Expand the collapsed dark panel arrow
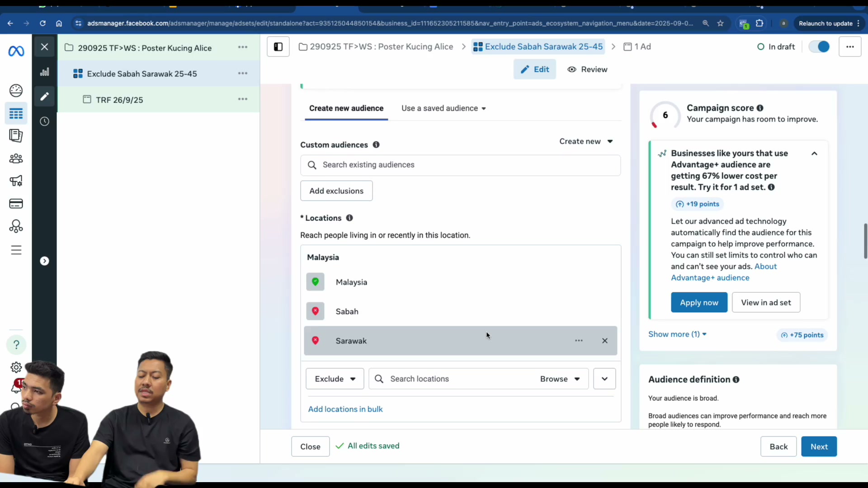 44,261
